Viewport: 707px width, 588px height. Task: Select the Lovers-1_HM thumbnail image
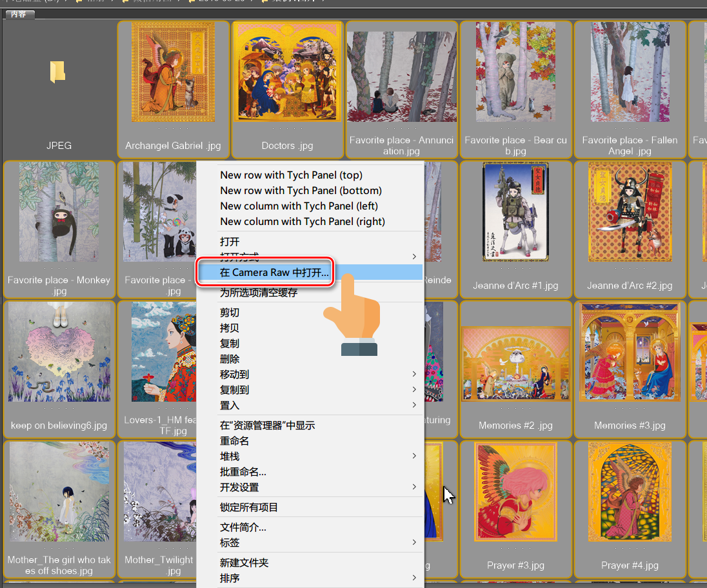point(164,352)
